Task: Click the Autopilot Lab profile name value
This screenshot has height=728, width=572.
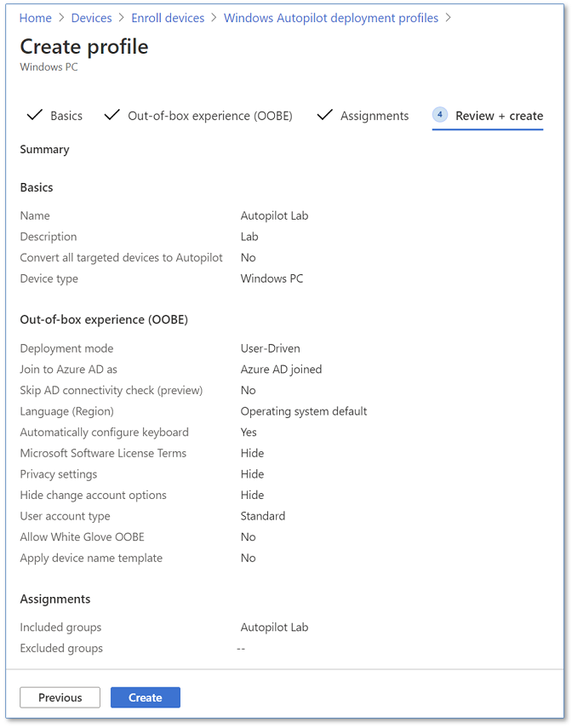Action: pyautogui.click(x=274, y=215)
